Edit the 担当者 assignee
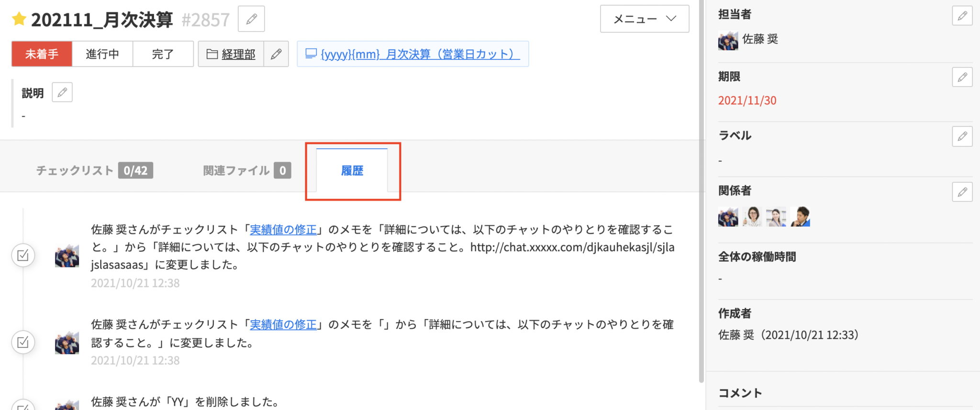 click(x=962, y=16)
